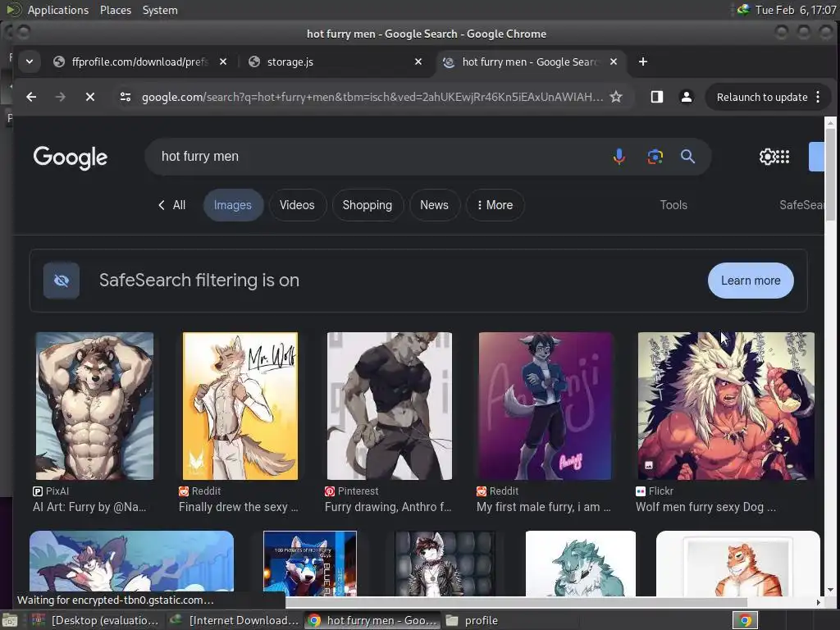This screenshot has width=840, height=630.
Task: Click Chrome icon in taskbar tray
Action: 745,620
